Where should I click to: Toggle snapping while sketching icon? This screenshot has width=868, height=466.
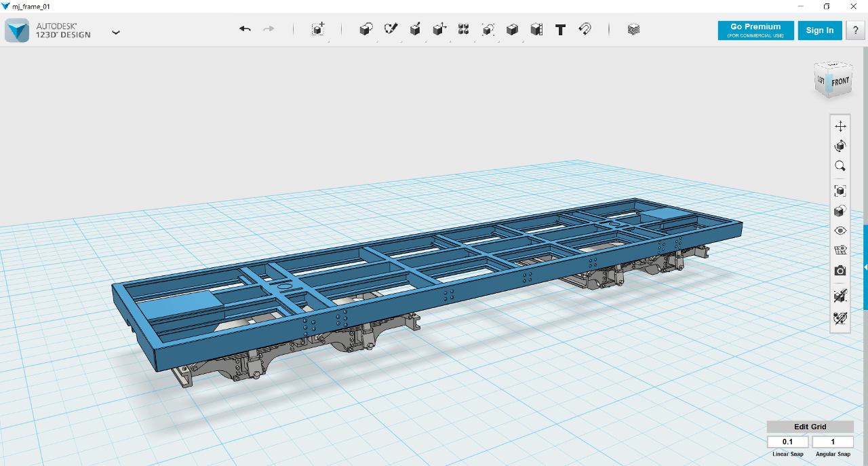coord(840,296)
